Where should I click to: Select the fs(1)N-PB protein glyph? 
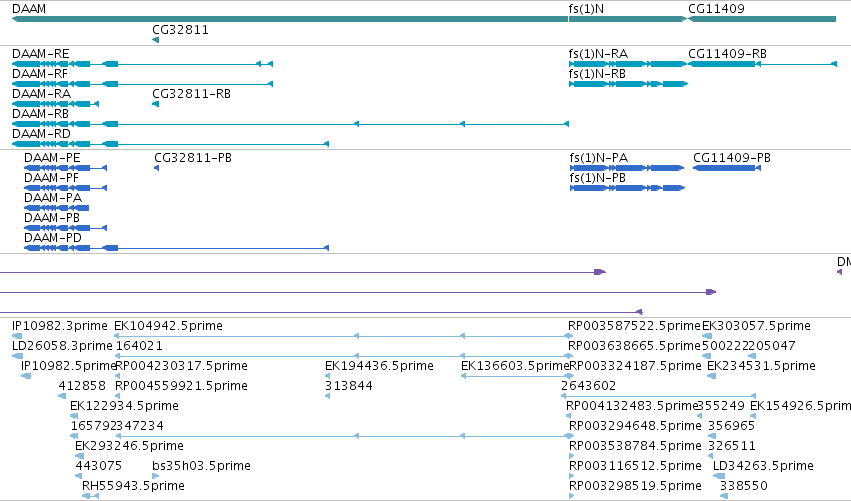pyautogui.click(x=627, y=188)
